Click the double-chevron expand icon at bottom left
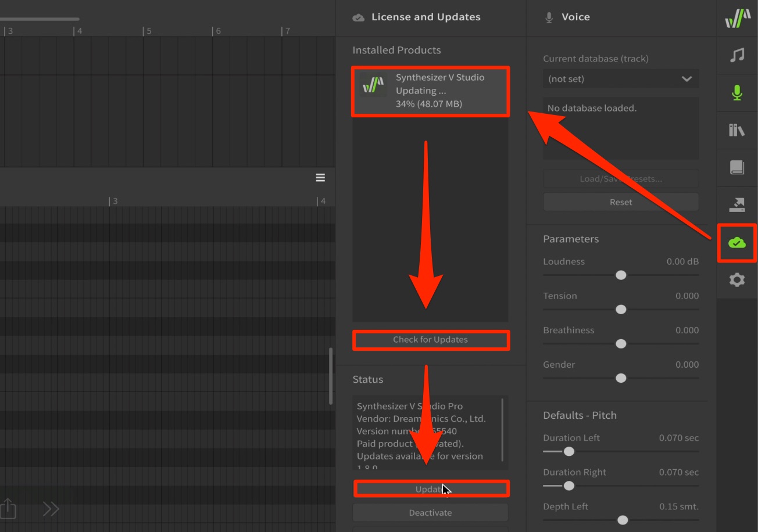 pos(51,509)
